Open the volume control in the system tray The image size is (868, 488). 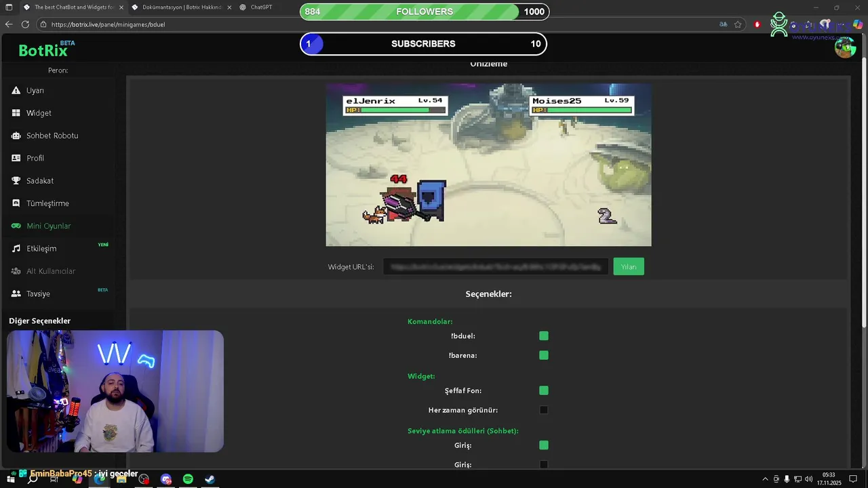(809, 479)
